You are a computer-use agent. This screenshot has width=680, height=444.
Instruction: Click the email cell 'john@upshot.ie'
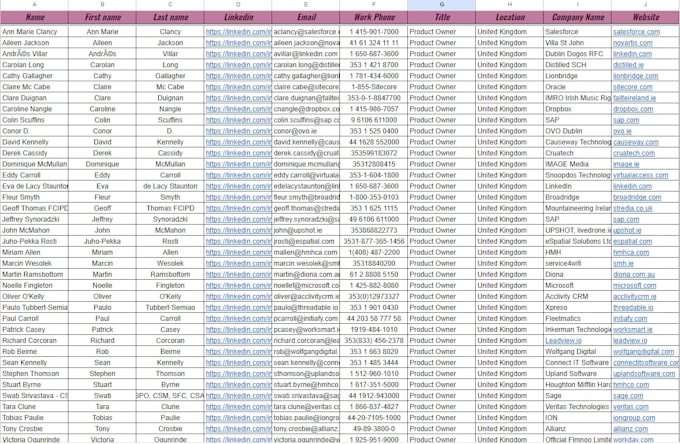click(306, 230)
